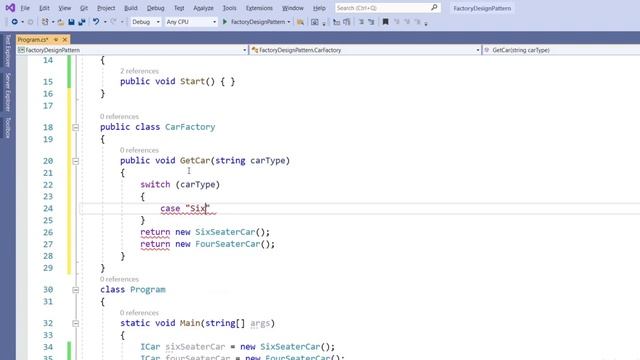This screenshot has height=360, width=640.
Task: Click the FactoryDesignPattern solution name label
Action: tap(482, 8)
